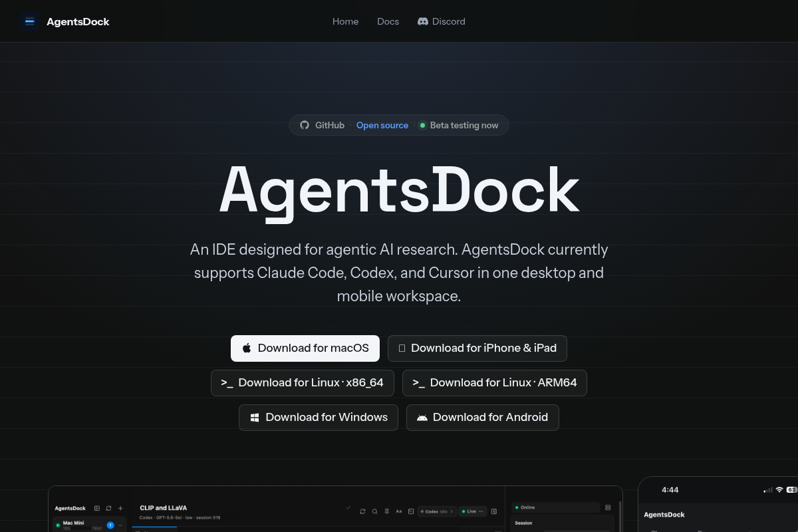The height and width of the screenshot is (532, 798).
Task: Click the Live status pill in preview
Action: coord(473,511)
